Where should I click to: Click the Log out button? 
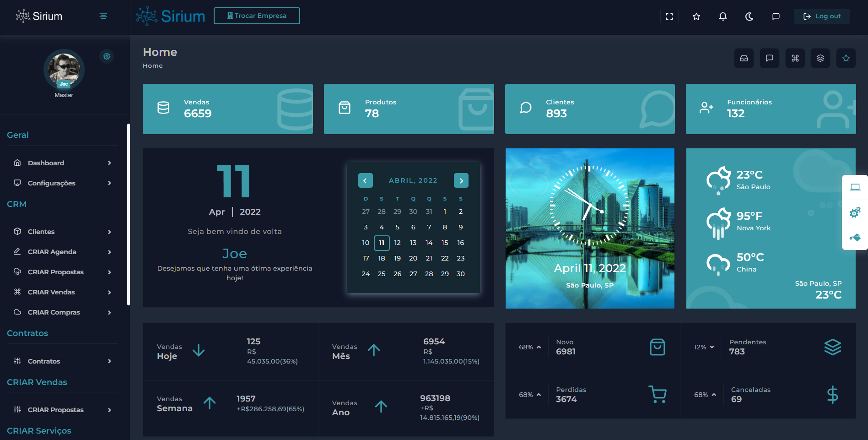coord(822,16)
